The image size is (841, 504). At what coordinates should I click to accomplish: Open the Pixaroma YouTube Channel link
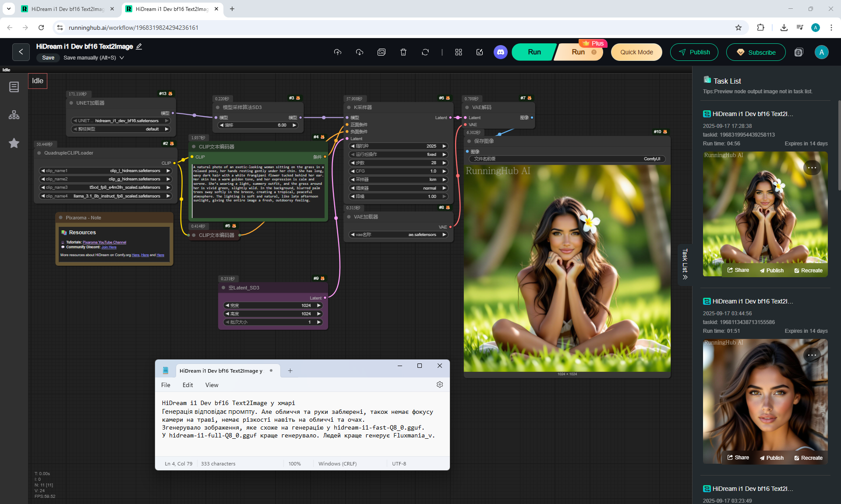(x=104, y=242)
